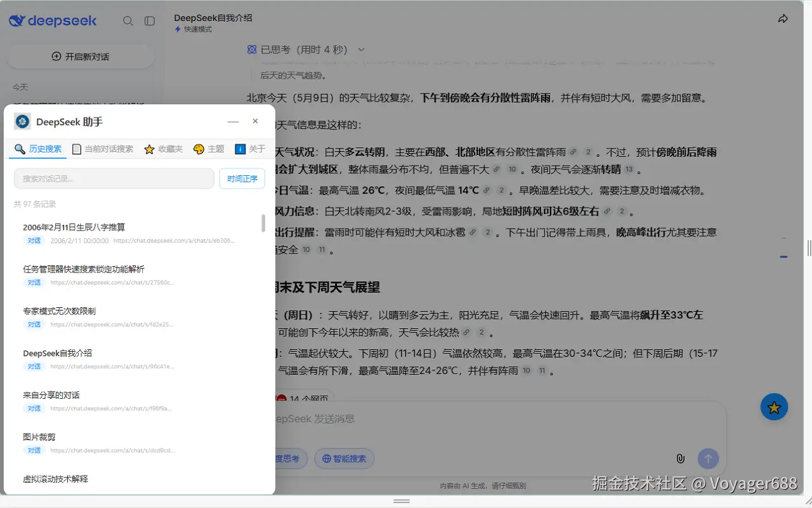Minimize the DeepSeek 助手 panel
Viewport: 812px width, 508px height.
coord(233,121)
